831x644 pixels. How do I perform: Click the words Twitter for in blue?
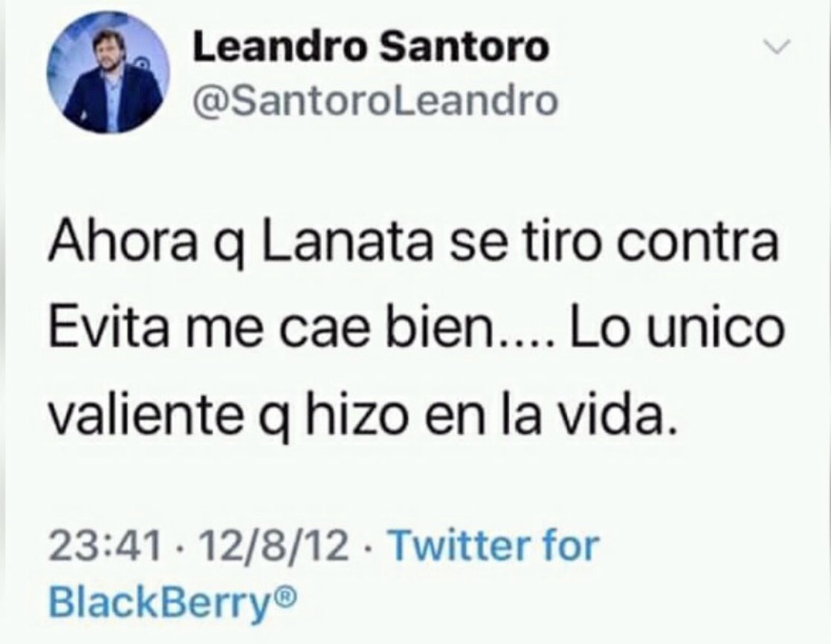(494, 545)
